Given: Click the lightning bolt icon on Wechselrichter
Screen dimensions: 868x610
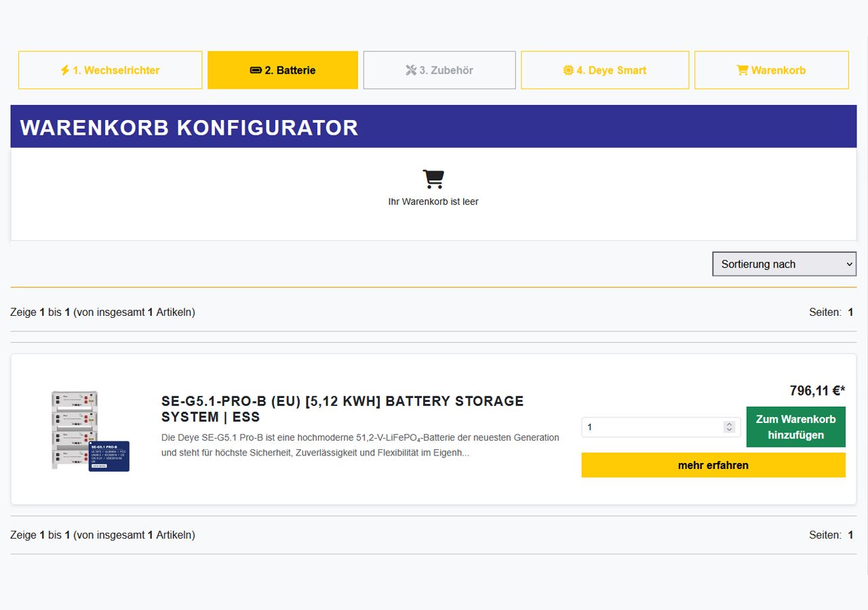Looking at the screenshot, I should (x=65, y=70).
